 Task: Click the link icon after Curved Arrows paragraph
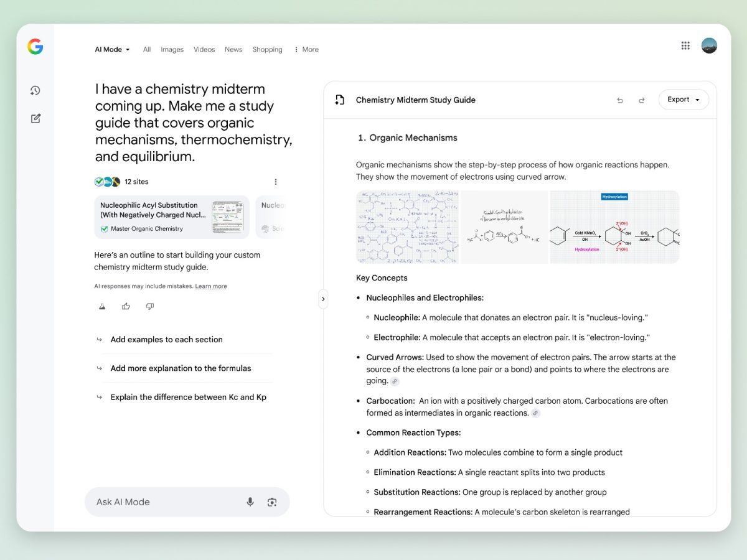click(395, 381)
